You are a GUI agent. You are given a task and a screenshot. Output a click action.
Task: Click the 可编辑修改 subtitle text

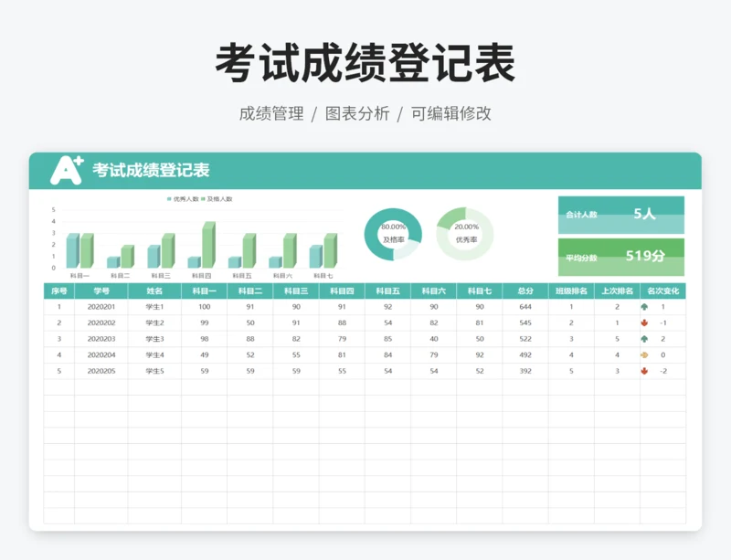450,113
